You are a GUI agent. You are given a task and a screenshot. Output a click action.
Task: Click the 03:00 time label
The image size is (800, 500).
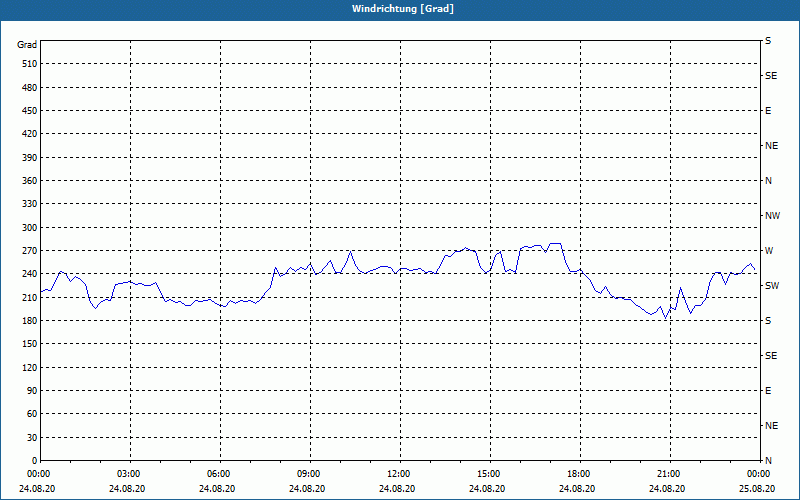click(128, 474)
